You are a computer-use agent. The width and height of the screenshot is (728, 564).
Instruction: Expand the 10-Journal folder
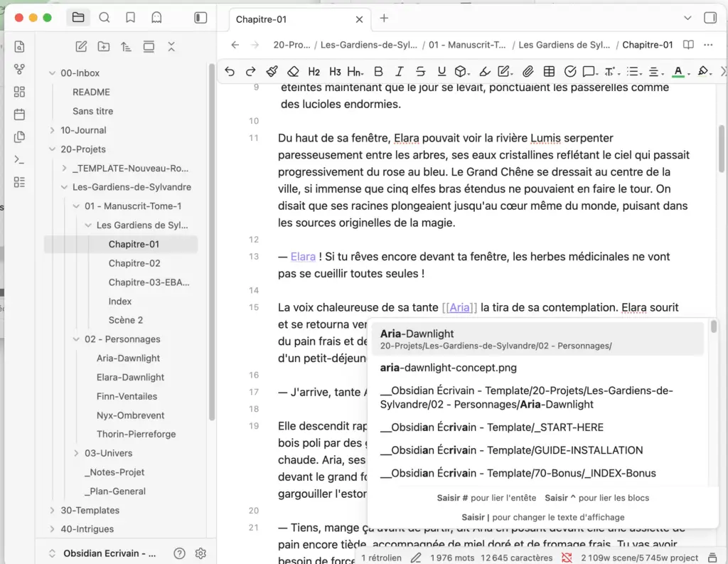pos(52,130)
